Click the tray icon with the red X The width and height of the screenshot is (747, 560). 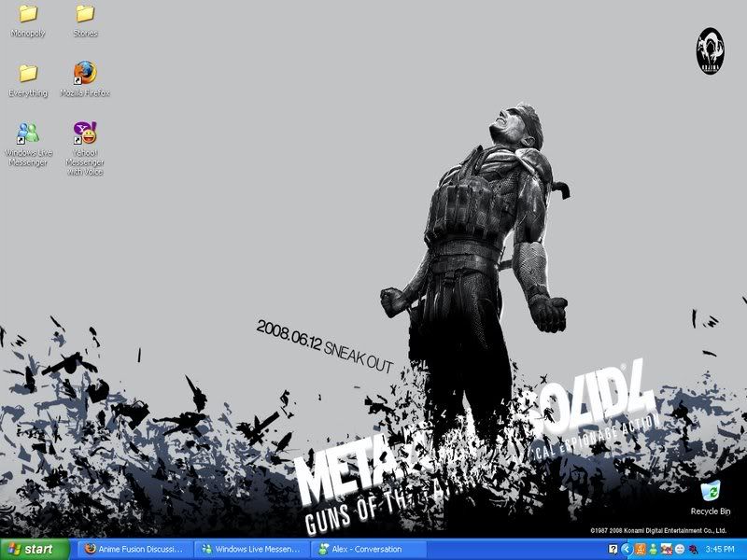(x=665, y=548)
